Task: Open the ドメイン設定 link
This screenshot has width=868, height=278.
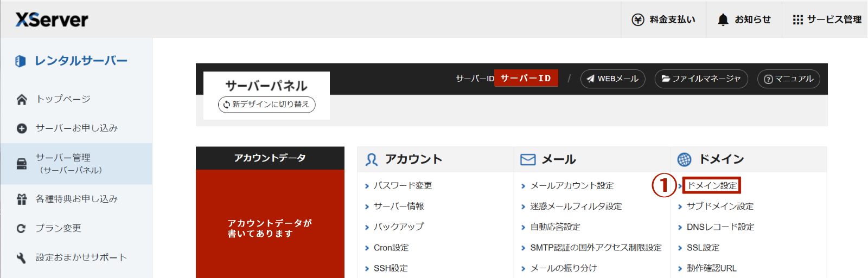Action: click(x=712, y=185)
